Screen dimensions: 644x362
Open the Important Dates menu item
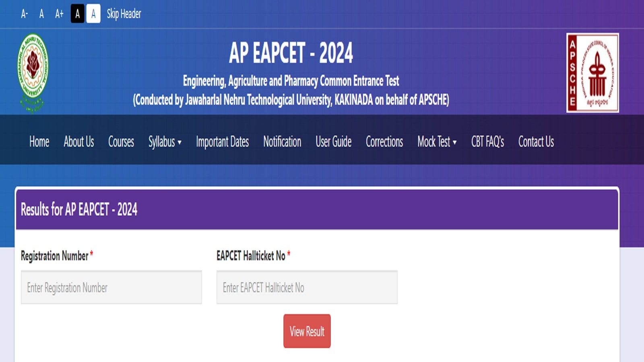222,142
